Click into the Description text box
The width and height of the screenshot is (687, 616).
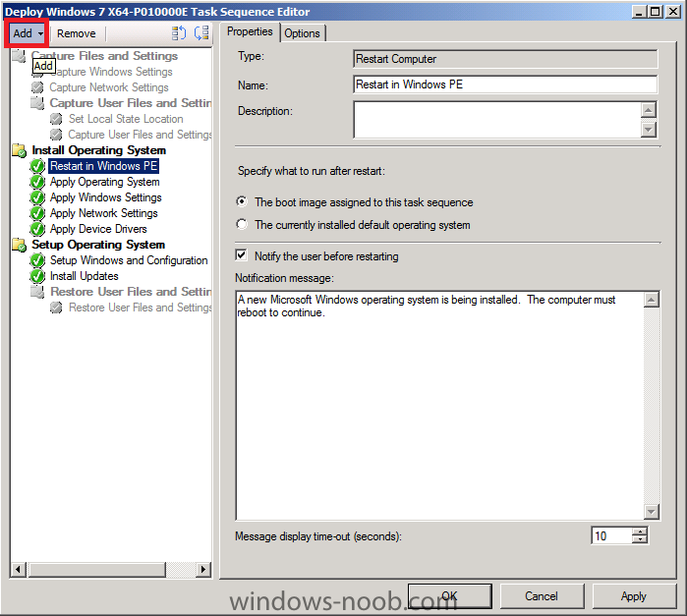click(497, 120)
